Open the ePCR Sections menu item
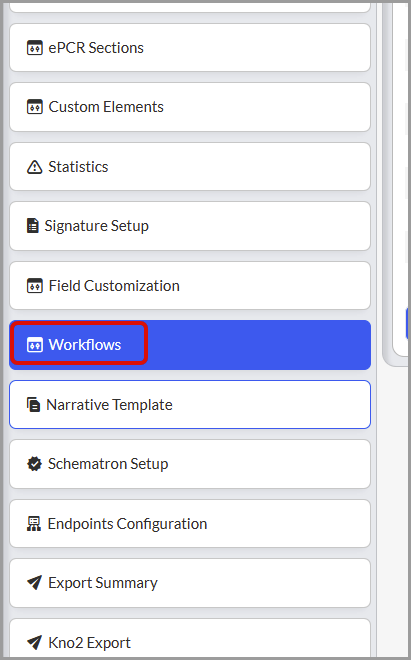 (x=190, y=48)
